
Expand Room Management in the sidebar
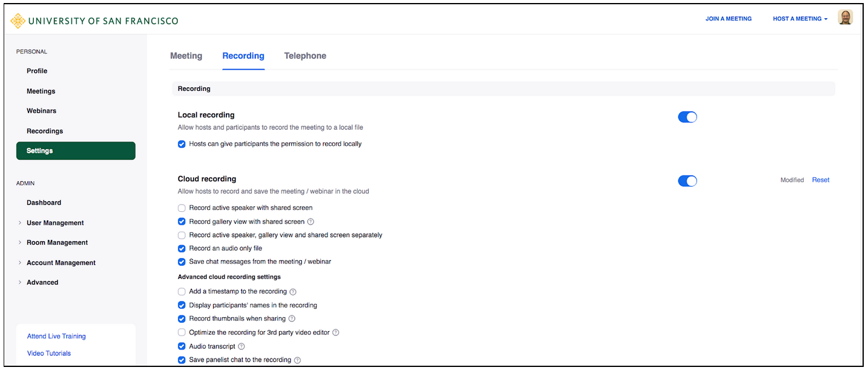[57, 242]
